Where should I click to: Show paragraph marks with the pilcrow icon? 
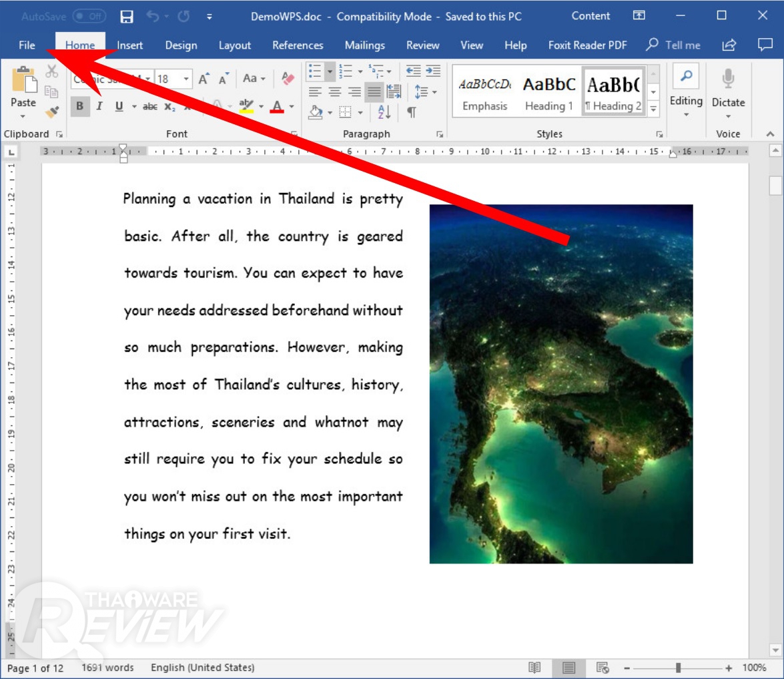(x=412, y=111)
